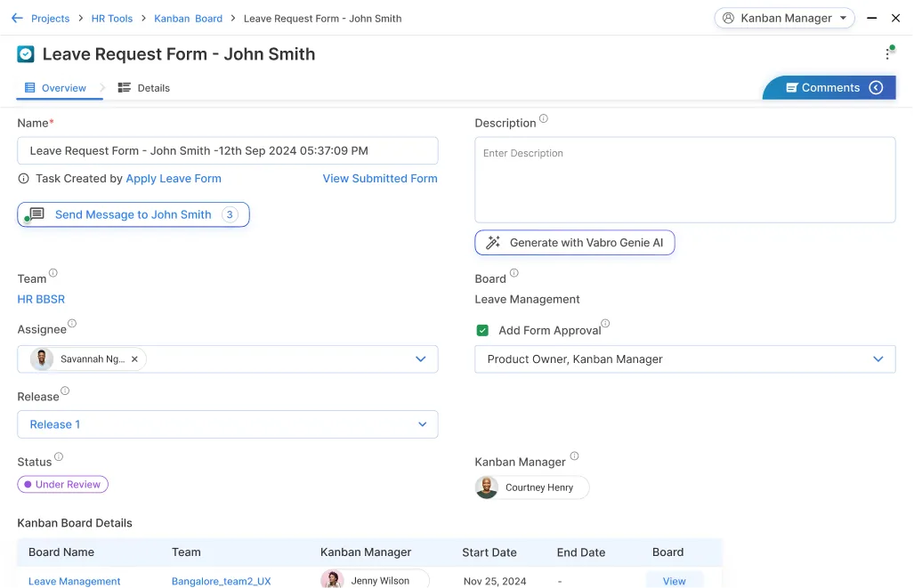
Task: Click the info icon beside Team label
Action: [x=53, y=274]
